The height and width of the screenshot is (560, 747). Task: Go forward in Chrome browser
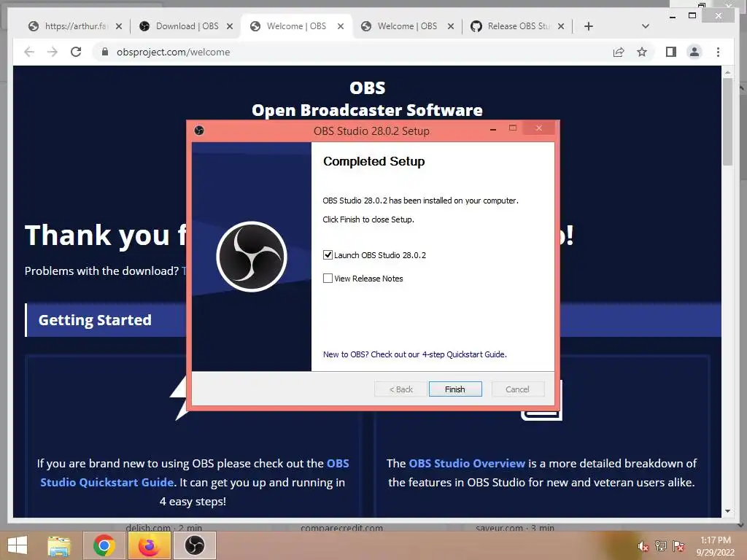(x=53, y=52)
